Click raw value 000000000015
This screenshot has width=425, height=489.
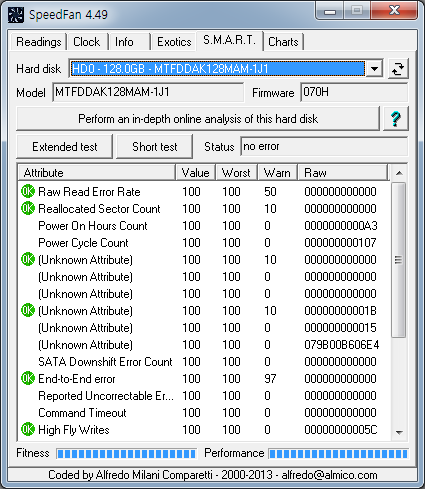[x=340, y=328]
